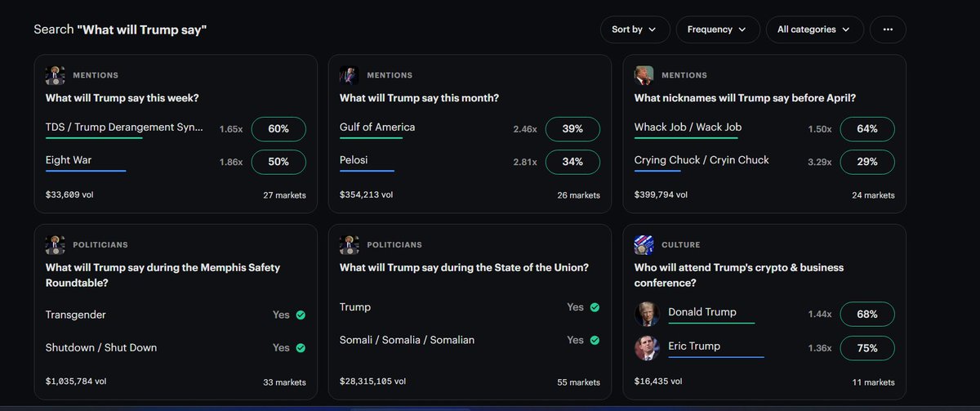Viewport: 980px width, 411px height.
Task: Click '26 markets' count
Action: 579,195
